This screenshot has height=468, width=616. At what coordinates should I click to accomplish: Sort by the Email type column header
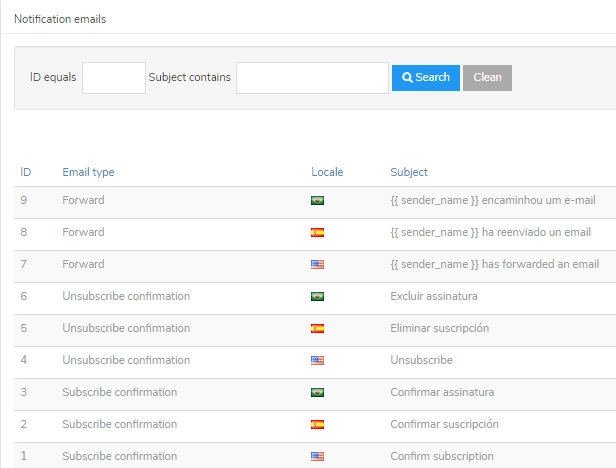coord(88,172)
